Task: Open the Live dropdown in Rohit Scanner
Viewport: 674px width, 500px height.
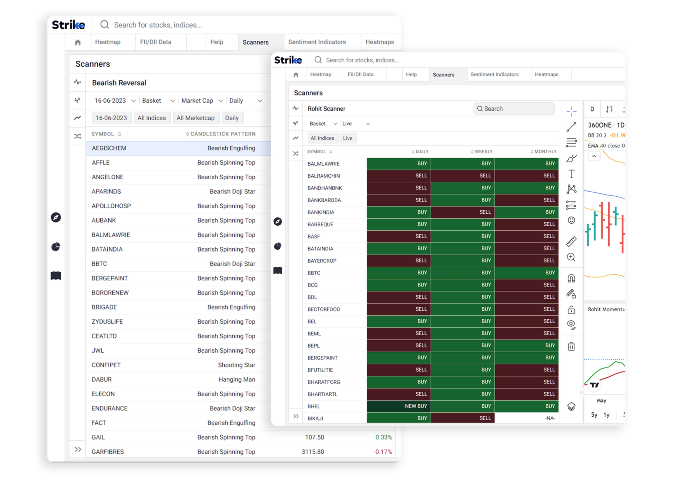Action: (x=356, y=124)
